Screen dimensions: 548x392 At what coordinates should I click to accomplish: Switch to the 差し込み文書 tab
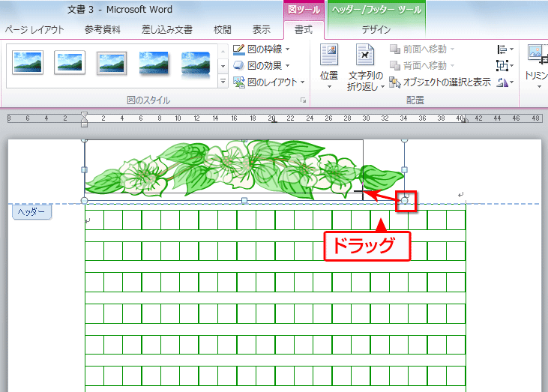pyautogui.click(x=166, y=30)
